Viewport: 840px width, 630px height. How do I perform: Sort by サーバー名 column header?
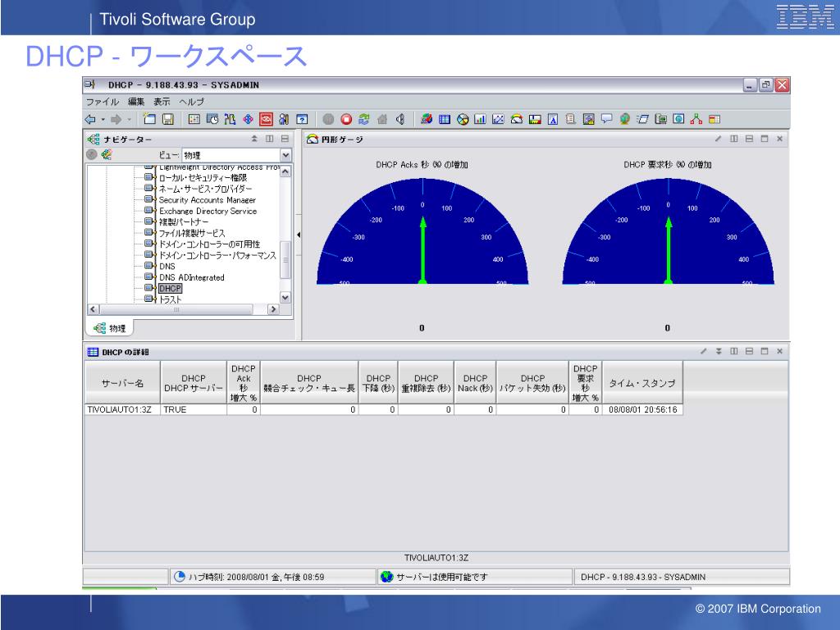click(123, 383)
